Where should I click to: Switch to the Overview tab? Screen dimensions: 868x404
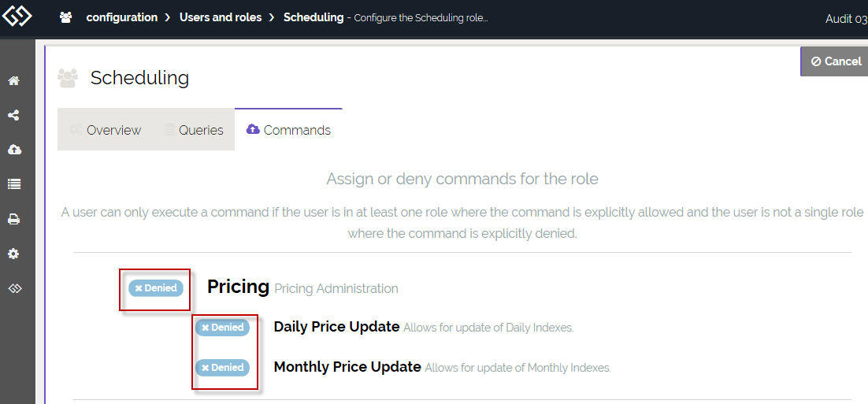pyautogui.click(x=106, y=130)
